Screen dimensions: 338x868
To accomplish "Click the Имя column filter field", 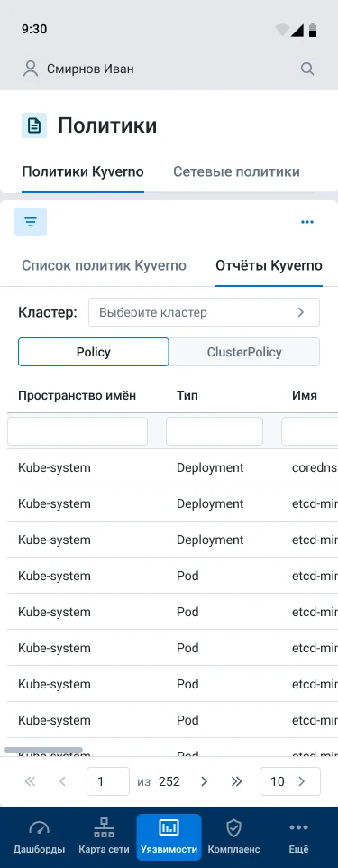I will [310, 431].
